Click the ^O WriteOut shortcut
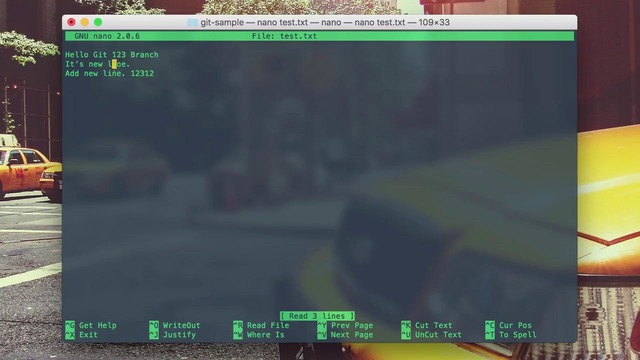The width and height of the screenshot is (640, 360). [175, 325]
